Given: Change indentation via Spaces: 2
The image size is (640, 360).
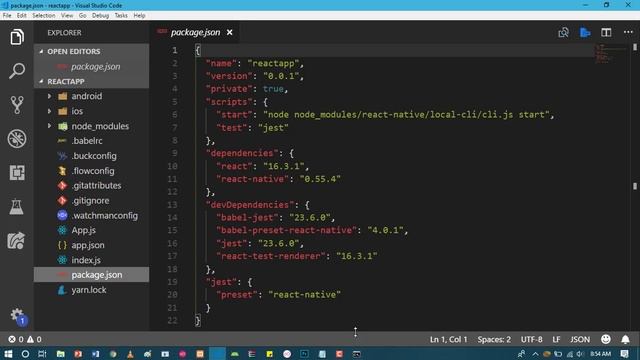Looking at the screenshot, I should 494,339.
